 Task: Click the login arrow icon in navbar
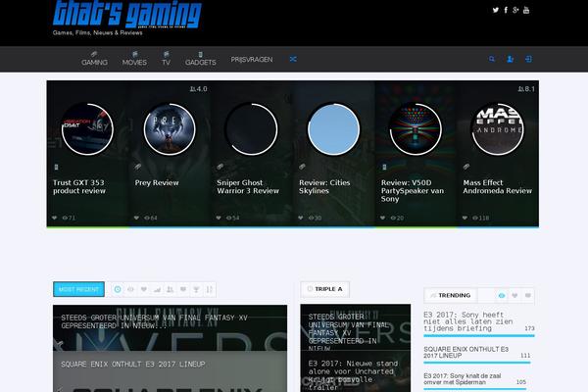click(528, 59)
